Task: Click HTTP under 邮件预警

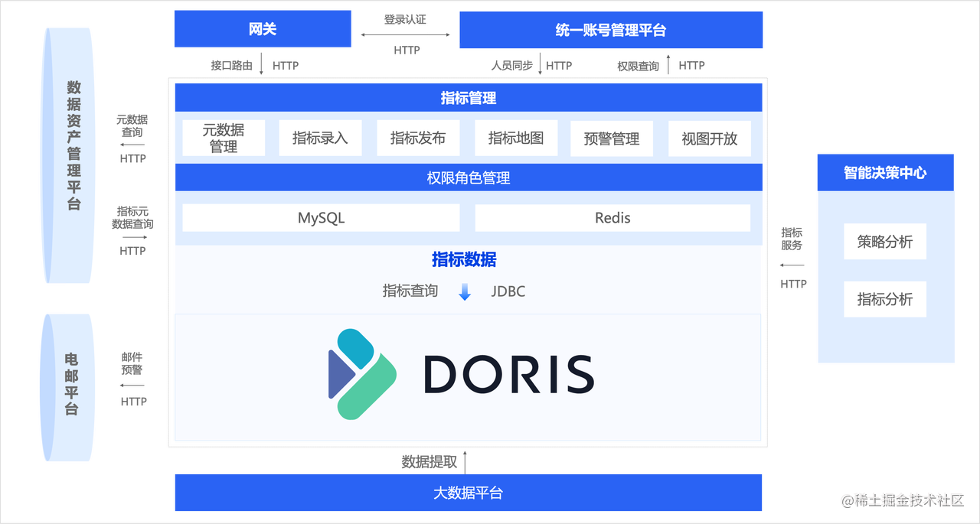Action: (134, 402)
